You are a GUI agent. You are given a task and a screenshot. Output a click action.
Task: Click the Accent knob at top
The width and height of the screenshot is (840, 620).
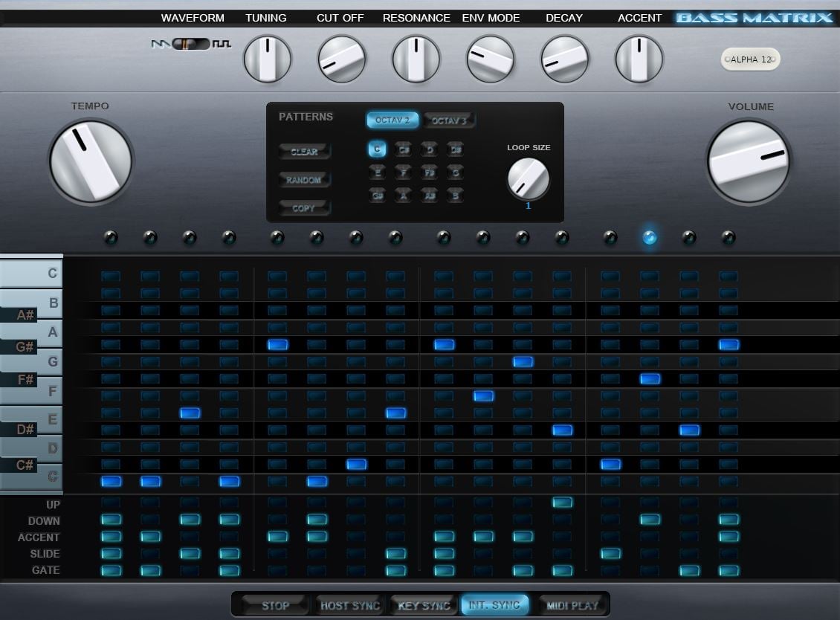point(639,59)
